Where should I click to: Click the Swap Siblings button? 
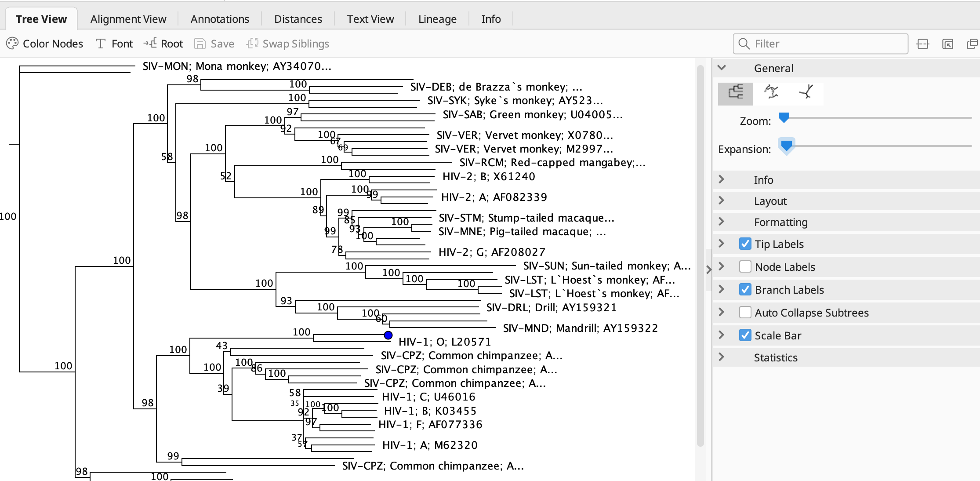pyautogui.click(x=288, y=44)
